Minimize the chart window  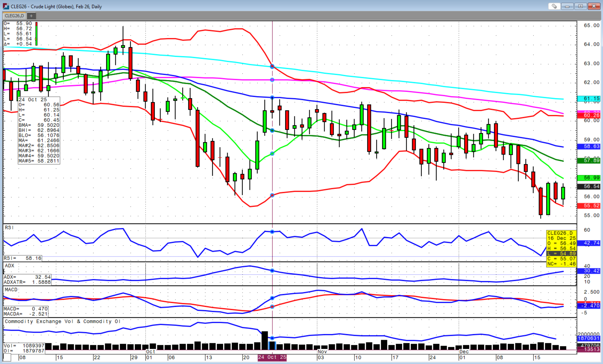coord(567,6)
